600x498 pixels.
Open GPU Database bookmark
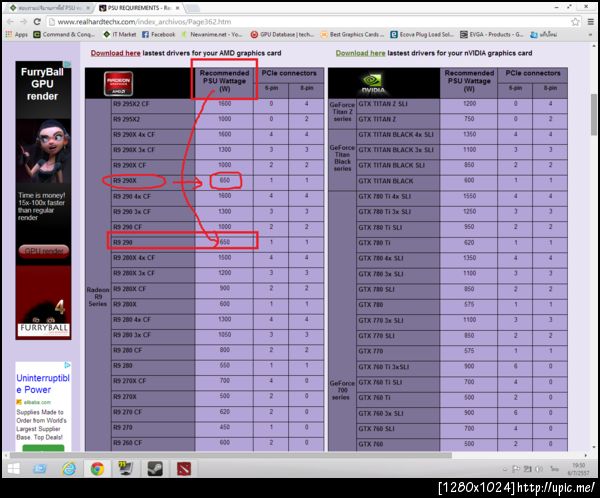pyautogui.click(x=282, y=34)
